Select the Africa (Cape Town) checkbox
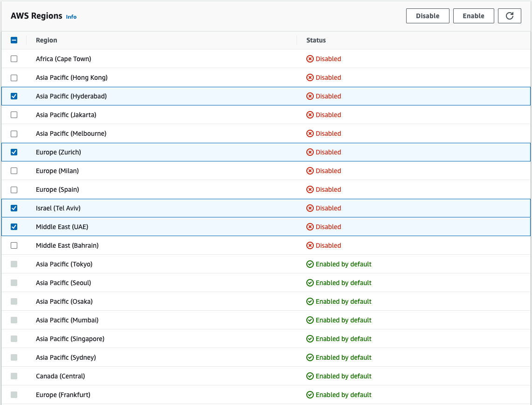 point(14,59)
